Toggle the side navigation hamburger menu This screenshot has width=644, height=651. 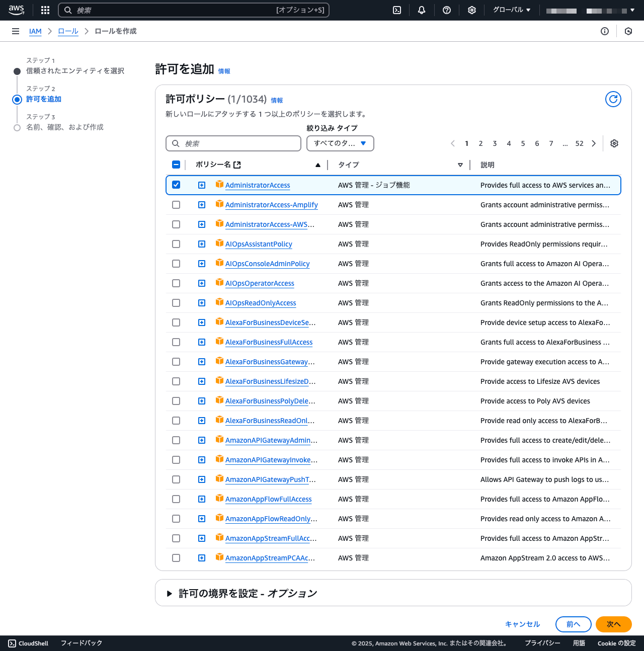[16, 31]
